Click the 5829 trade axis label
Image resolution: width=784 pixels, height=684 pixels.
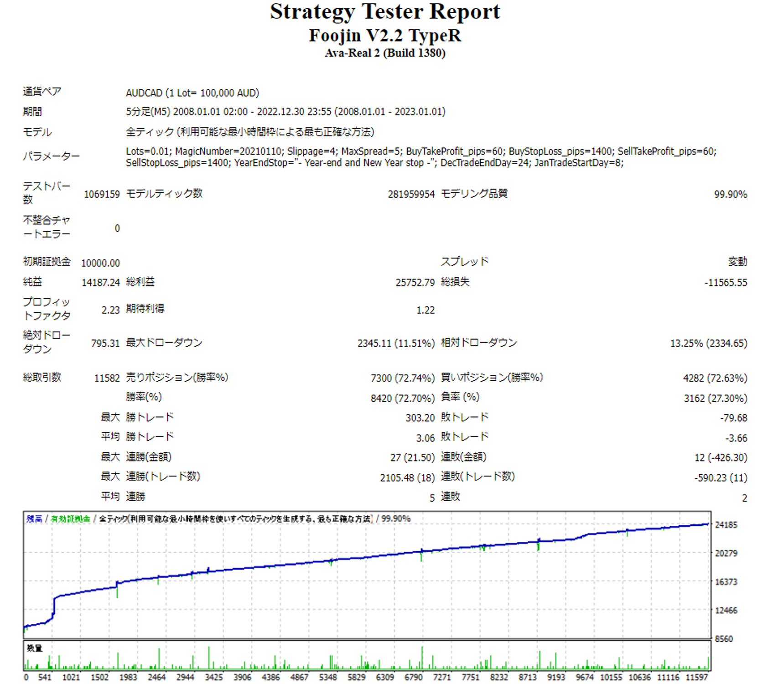coord(356,678)
